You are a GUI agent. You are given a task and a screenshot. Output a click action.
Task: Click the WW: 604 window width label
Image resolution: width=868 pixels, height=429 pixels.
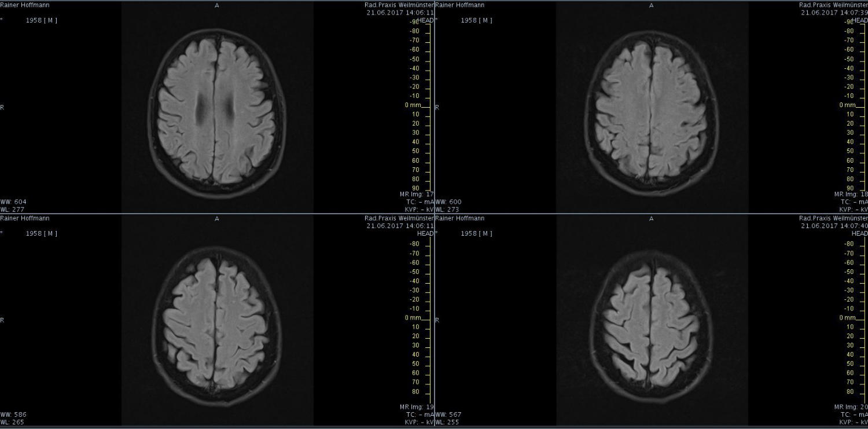click(x=13, y=201)
